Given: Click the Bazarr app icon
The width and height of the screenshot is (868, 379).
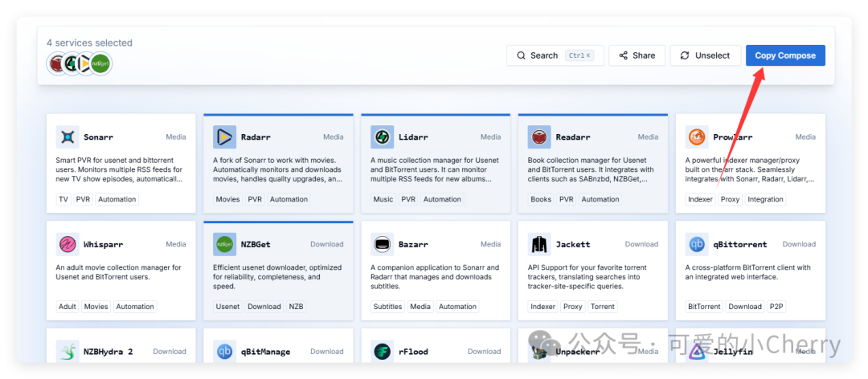Looking at the screenshot, I should (382, 244).
